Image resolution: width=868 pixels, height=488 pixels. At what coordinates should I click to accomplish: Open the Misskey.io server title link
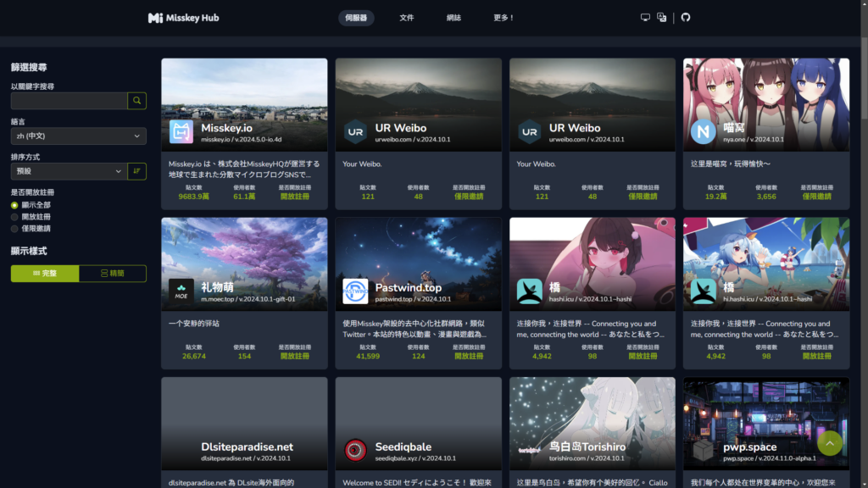pos(226,128)
